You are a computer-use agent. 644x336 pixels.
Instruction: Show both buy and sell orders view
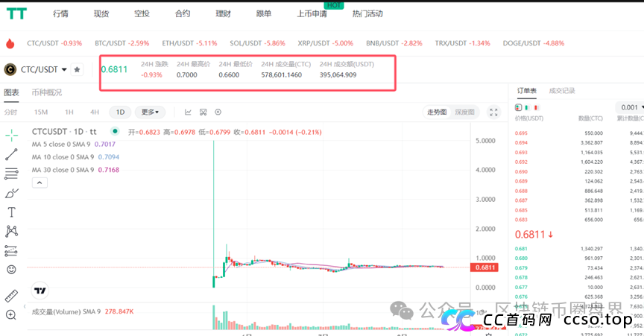click(518, 107)
